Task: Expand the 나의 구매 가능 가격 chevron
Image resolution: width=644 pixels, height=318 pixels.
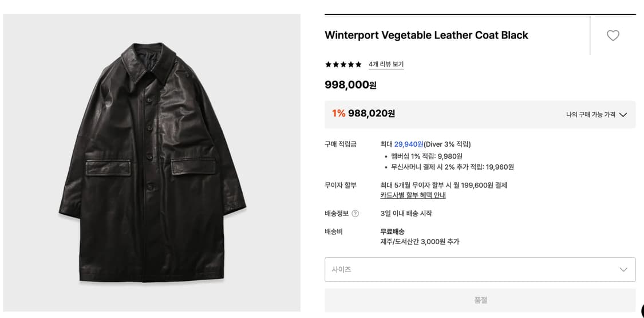Action: [623, 115]
